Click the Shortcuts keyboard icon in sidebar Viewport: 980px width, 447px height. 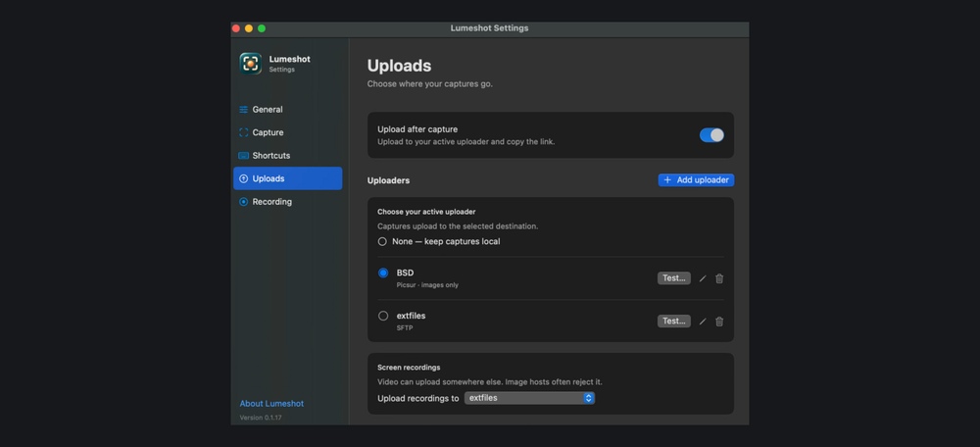(244, 156)
